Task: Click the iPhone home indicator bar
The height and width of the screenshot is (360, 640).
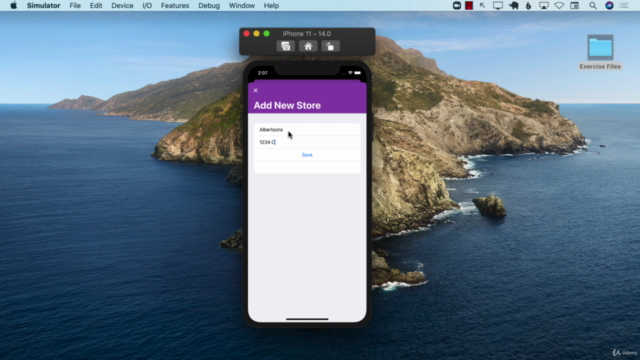Action: pyautogui.click(x=307, y=319)
